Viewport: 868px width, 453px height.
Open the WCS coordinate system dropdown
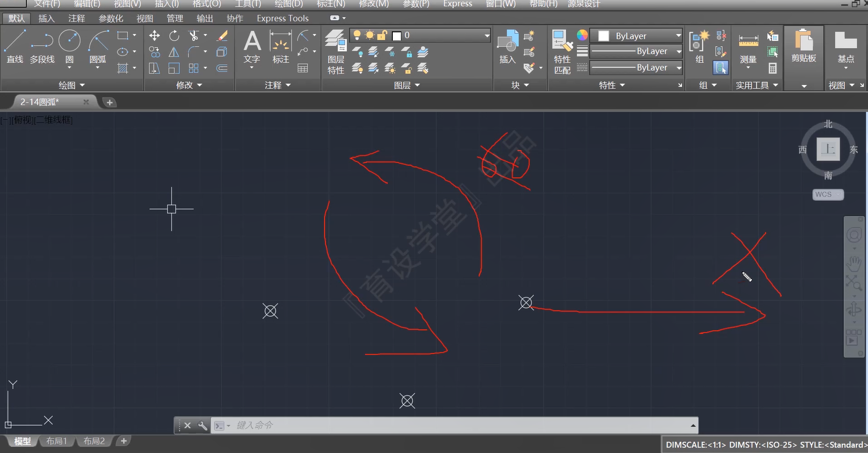[x=827, y=194]
